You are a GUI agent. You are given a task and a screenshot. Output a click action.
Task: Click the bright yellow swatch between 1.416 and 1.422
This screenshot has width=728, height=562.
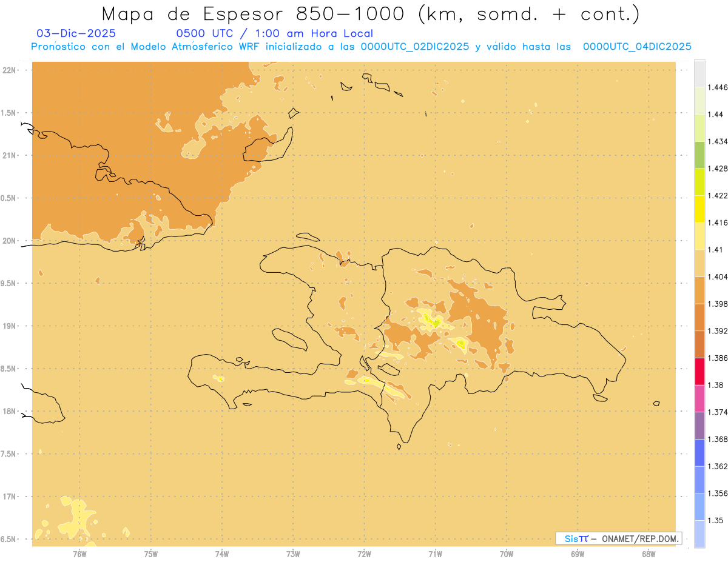[699, 209]
